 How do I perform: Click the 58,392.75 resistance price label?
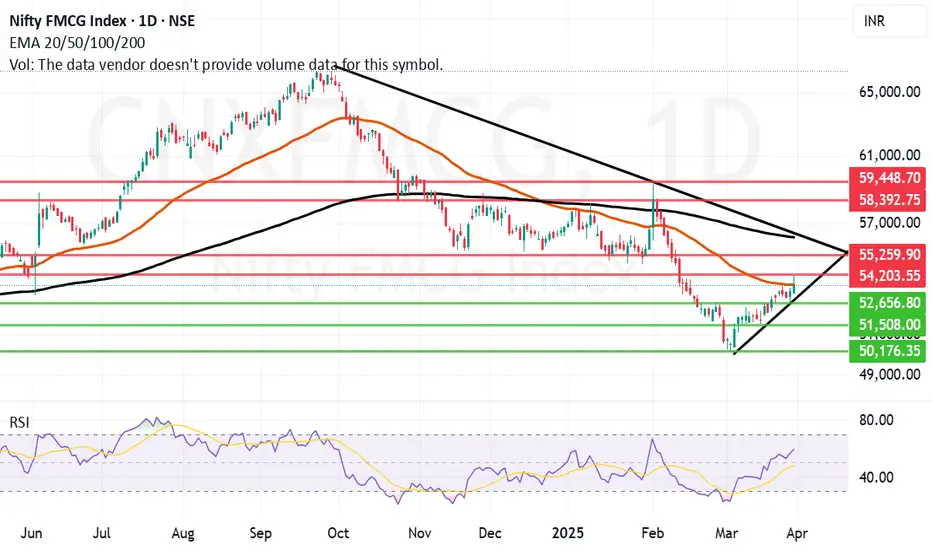pos(888,200)
